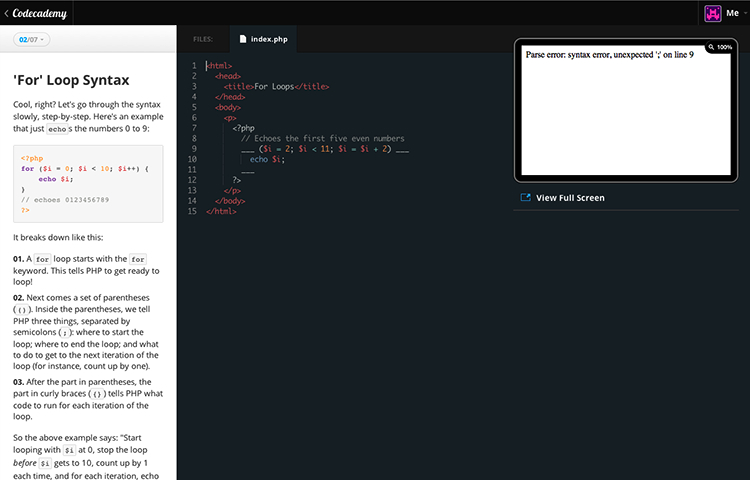The height and width of the screenshot is (480, 750).
Task: Click the View Full Screen link
Action: pos(570,198)
